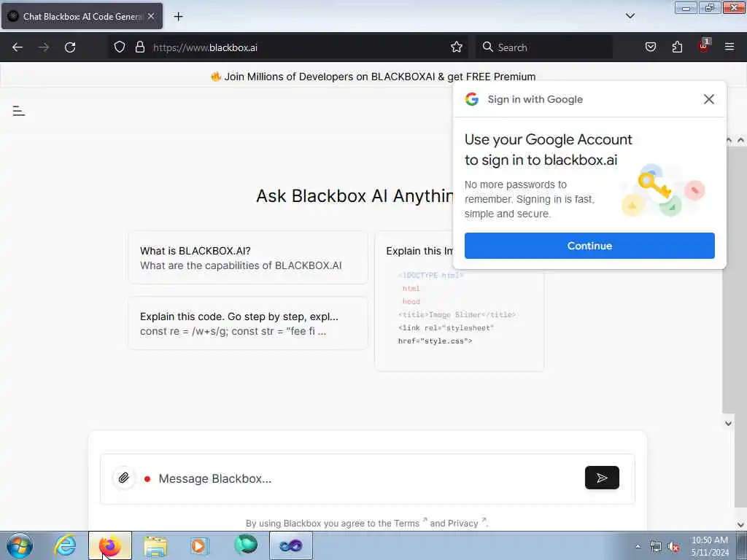Select the Chat Blackbox AI Code tab
The height and width of the screenshot is (560, 747).
point(82,16)
